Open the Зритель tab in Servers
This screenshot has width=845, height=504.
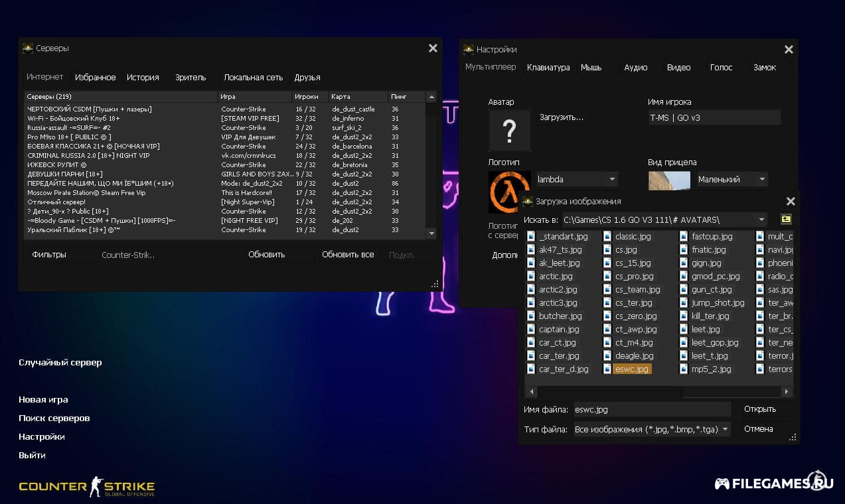coord(191,78)
